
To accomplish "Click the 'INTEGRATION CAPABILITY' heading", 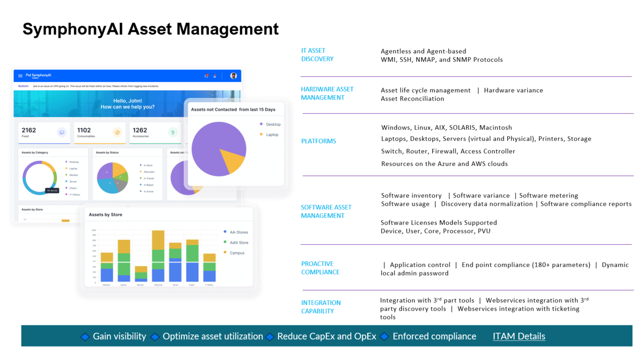I will click(x=321, y=307).
